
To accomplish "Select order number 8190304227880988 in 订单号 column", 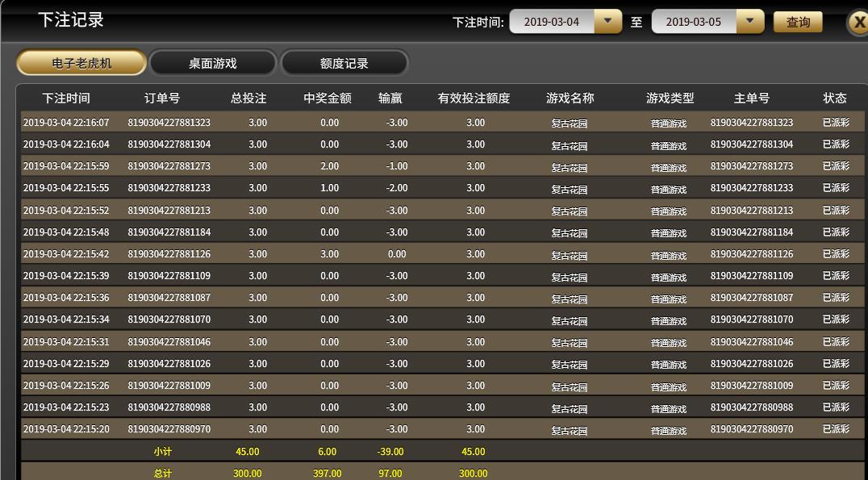I will tap(169, 407).
